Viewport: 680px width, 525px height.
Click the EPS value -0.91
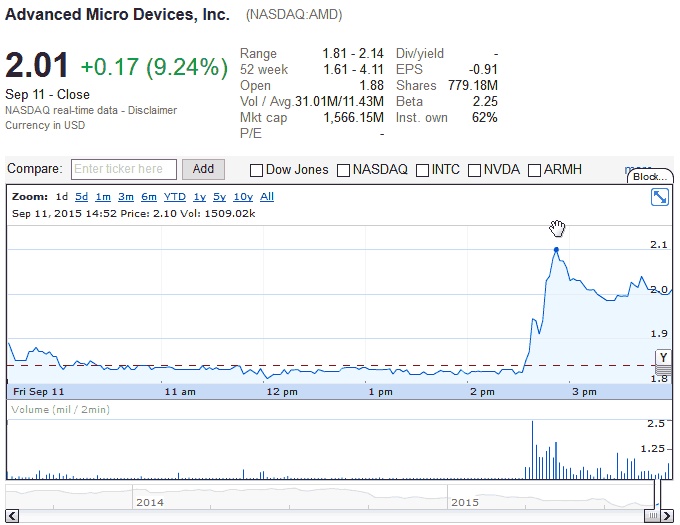[x=483, y=69]
